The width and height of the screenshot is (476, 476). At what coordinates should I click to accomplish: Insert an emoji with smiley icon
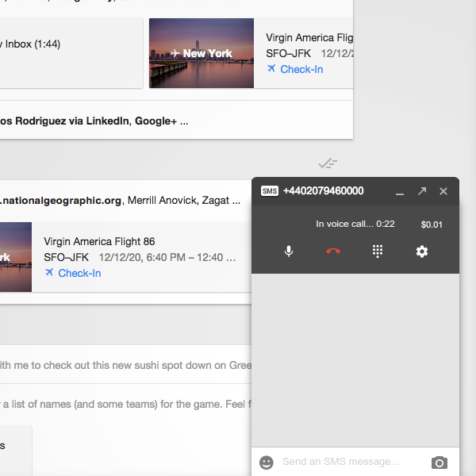(267, 463)
